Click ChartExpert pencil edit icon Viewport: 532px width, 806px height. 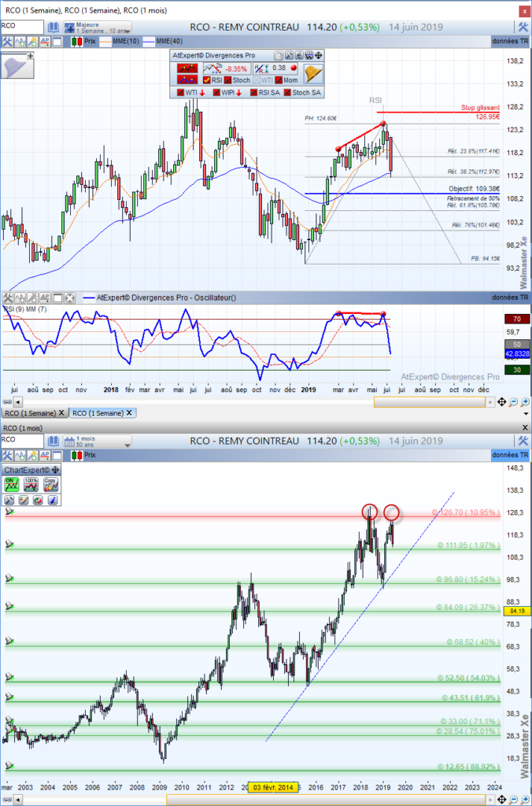coord(24,500)
